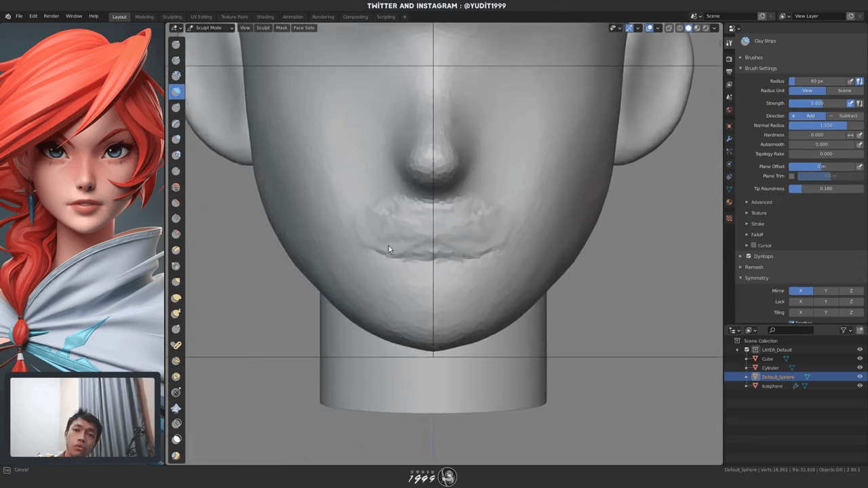Select the Clay Strips brush in toolbar
The width and height of the screenshot is (868, 488).
pyautogui.click(x=176, y=91)
